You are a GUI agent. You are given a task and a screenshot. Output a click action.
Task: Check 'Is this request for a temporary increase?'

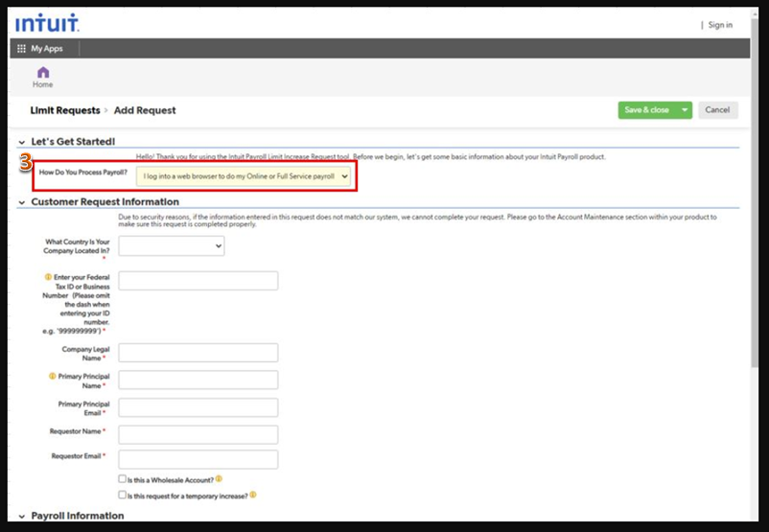[x=122, y=495]
